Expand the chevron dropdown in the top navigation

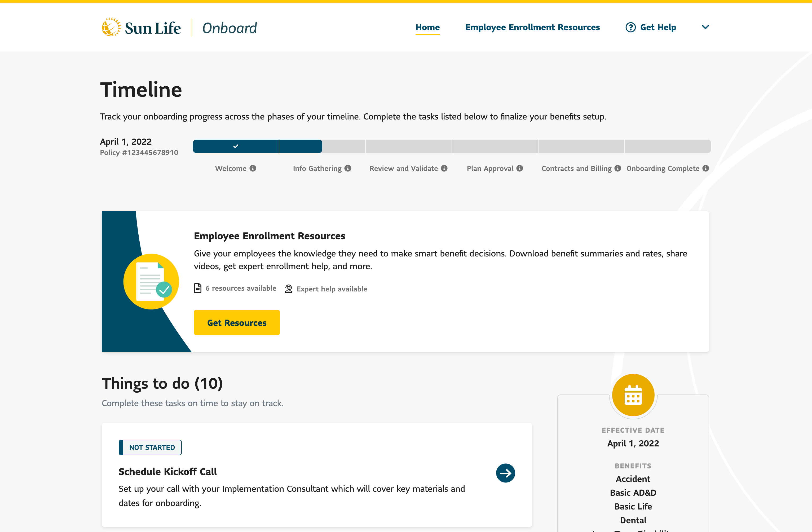705,27
